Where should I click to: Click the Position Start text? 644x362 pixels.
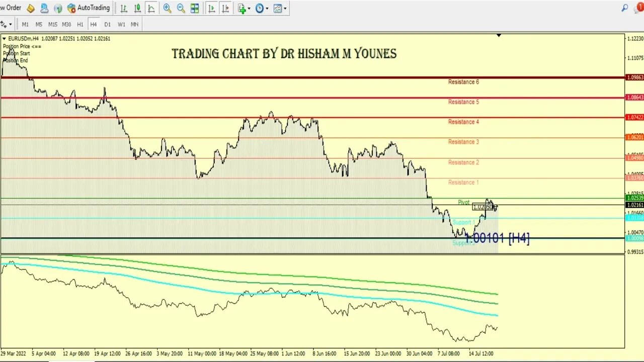[x=17, y=53]
